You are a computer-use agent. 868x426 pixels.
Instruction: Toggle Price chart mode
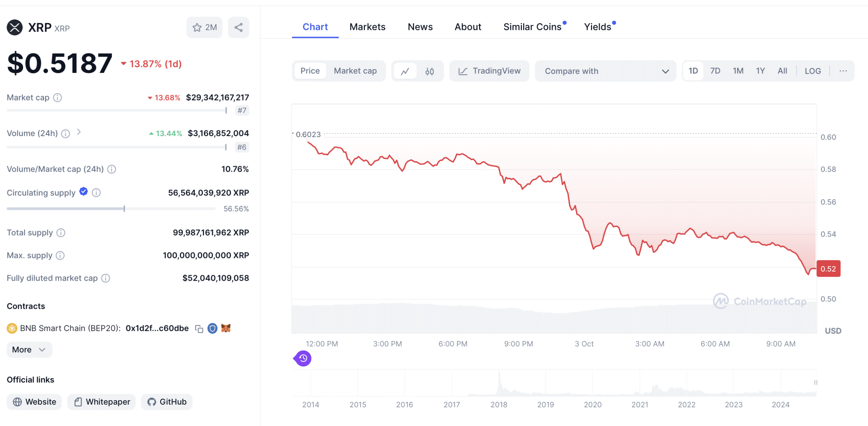310,71
